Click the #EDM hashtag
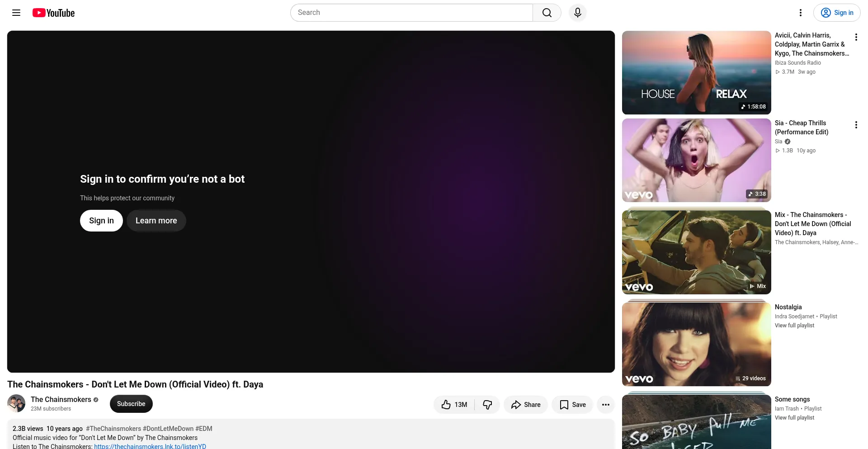 click(x=204, y=429)
